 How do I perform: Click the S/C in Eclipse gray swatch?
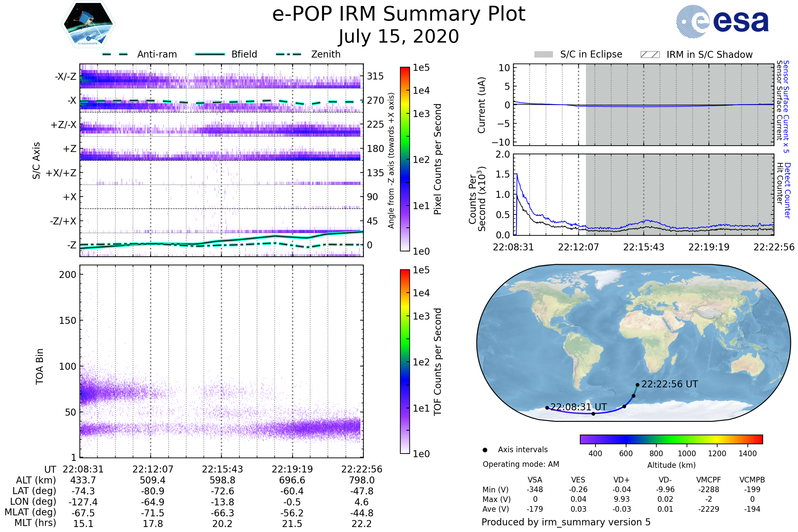coord(543,55)
